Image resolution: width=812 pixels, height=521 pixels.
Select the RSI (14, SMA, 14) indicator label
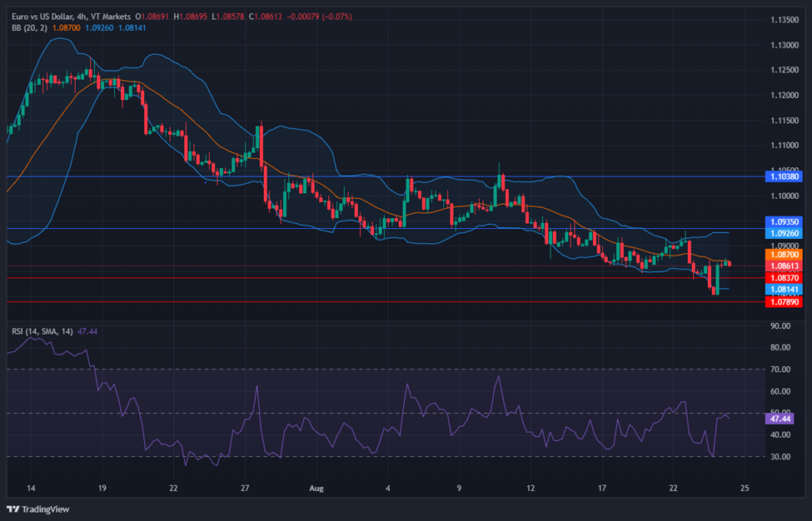click(42, 331)
